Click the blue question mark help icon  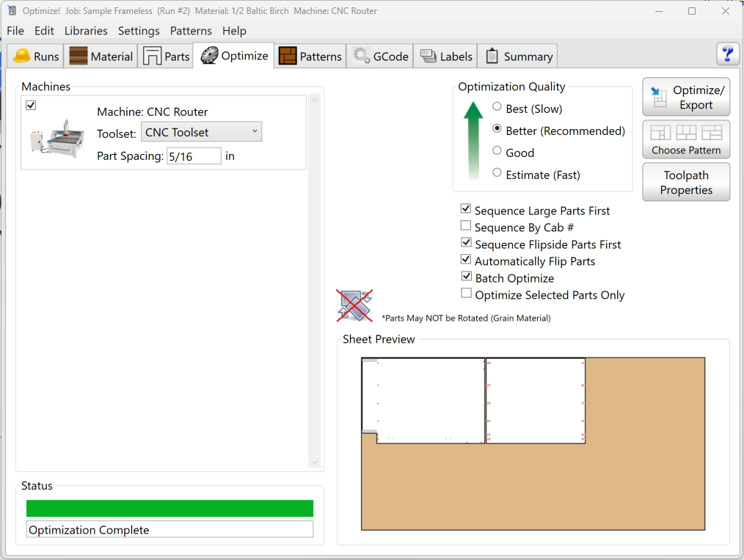pyautogui.click(x=727, y=54)
